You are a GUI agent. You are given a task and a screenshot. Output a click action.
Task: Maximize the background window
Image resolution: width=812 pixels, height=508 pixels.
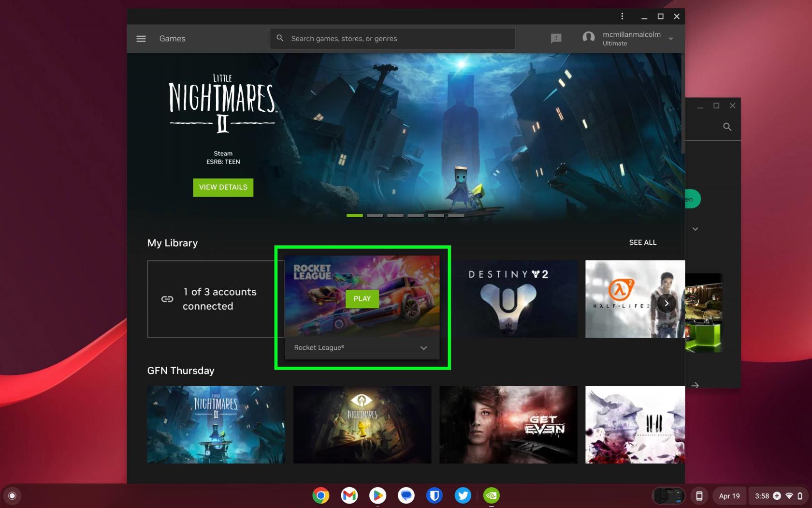[716, 105]
